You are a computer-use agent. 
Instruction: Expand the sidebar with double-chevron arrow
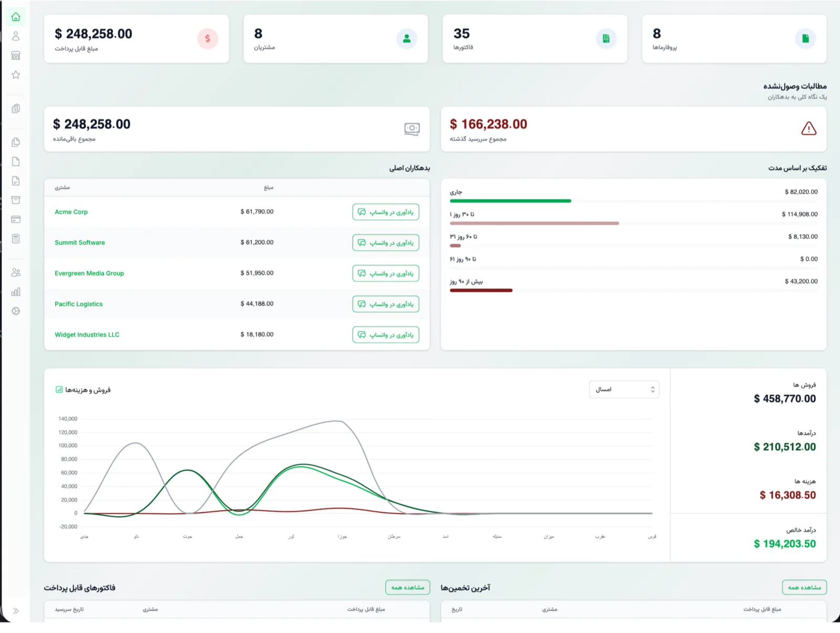(16, 611)
